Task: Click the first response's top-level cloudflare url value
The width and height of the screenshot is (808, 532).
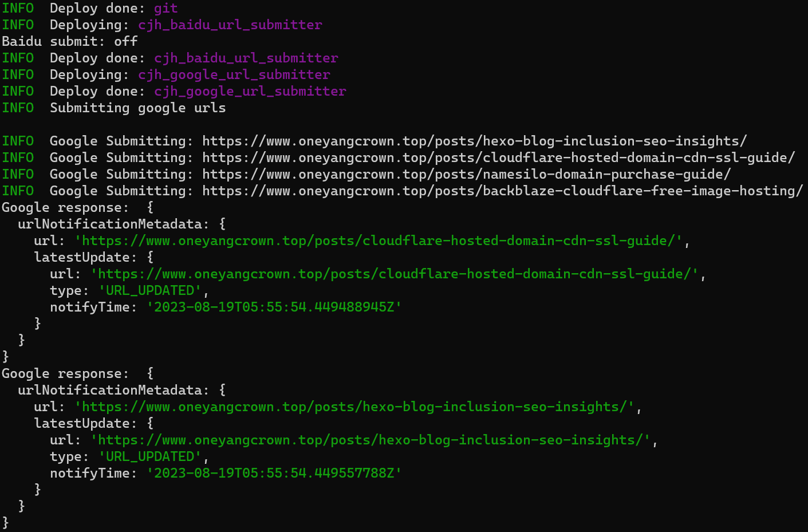Action: [379, 241]
